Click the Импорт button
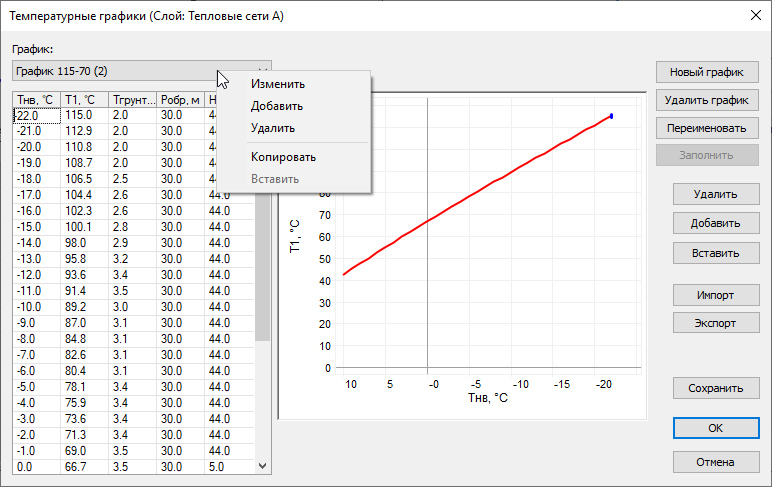The height and width of the screenshot is (487, 772). click(x=715, y=295)
